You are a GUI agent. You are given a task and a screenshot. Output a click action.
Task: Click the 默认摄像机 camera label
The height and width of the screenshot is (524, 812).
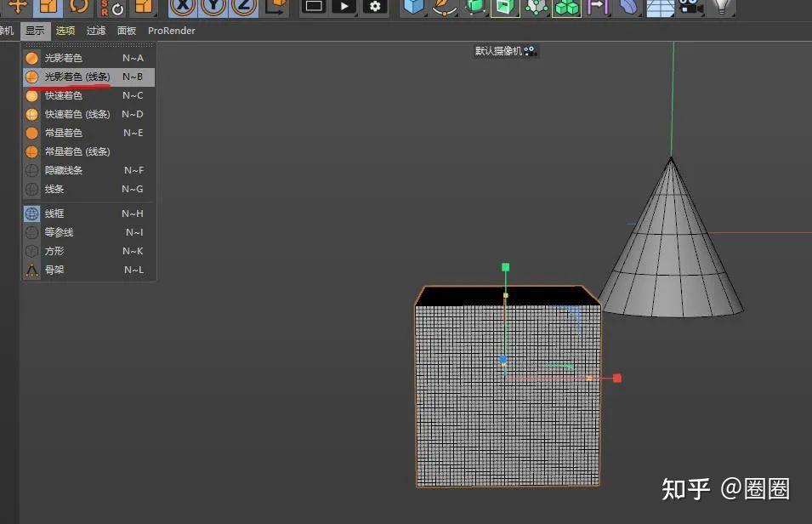505,51
